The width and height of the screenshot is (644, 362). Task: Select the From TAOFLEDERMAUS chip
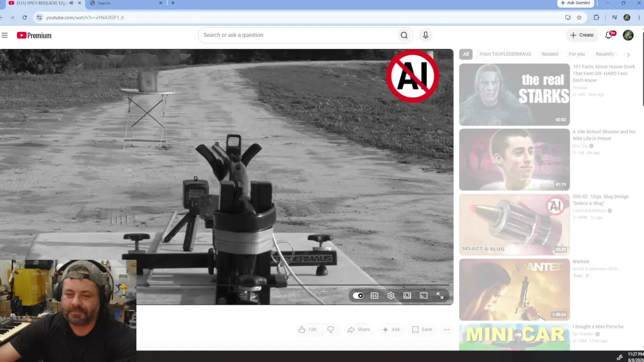(505, 54)
